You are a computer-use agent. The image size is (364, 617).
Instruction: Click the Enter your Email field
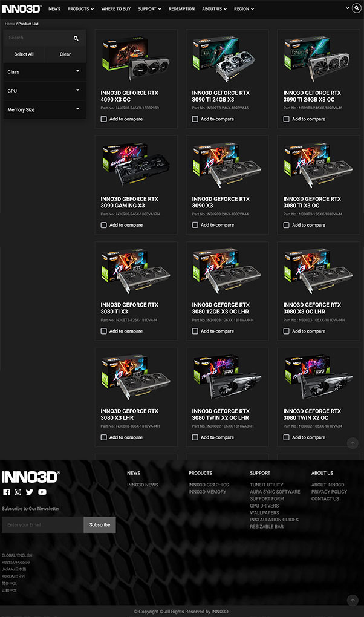click(42, 524)
